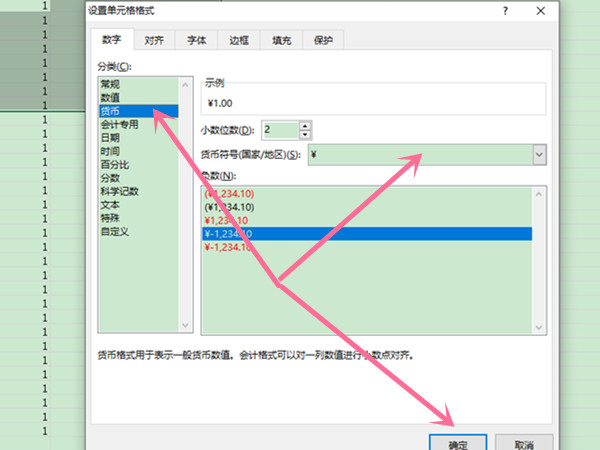Open the currency symbol dropdown
The image size is (600, 450).
pyautogui.click(x=539, y=155)
